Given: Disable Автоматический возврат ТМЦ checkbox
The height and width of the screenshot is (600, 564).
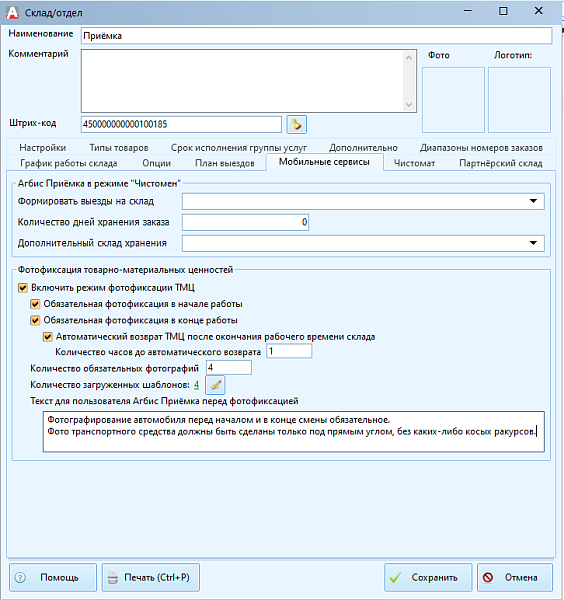Looking at the screenshot, I should click(x=47, y=337).
